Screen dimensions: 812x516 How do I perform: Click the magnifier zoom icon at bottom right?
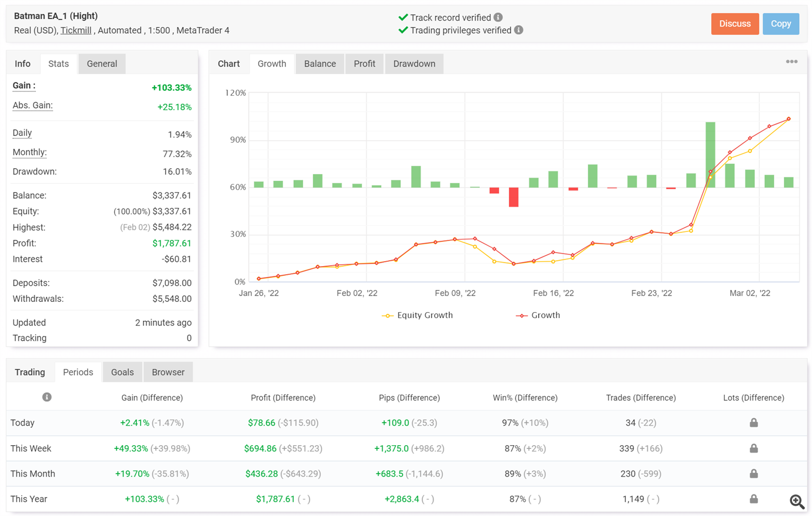[796, 501]
